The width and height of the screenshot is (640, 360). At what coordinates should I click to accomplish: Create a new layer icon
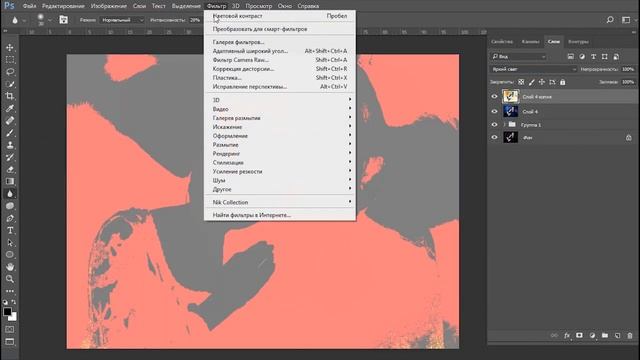click(x=617, y=336)
